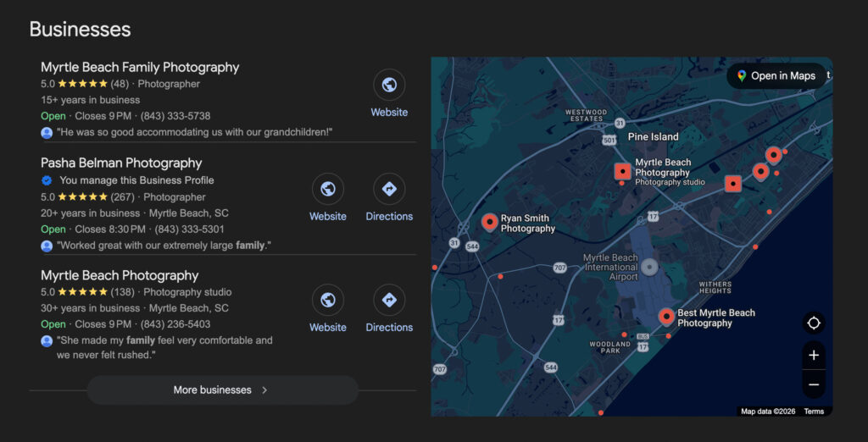The height and width of the screenshot is (442, 868).
Task: Open the map in Google Maps
Action: tap(776, 76)
